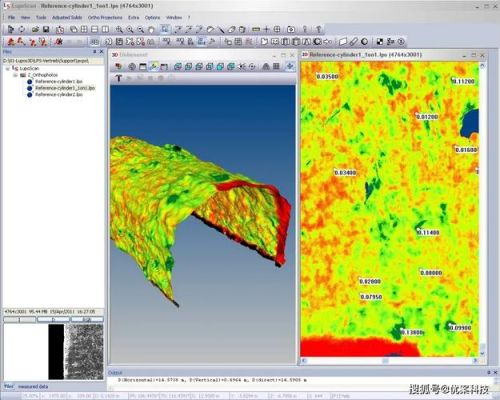Open the View menu
Viewport: 500px width, 400px height.
[25, 17]
